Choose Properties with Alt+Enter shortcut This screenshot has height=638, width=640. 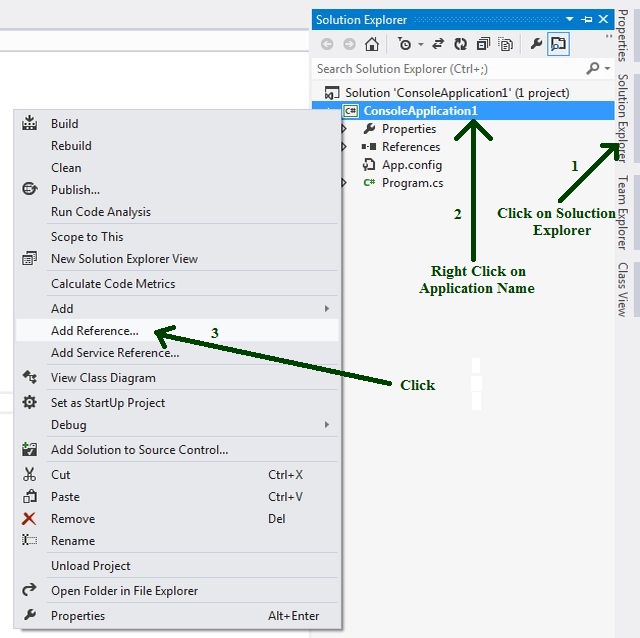(x=178, y=616)
